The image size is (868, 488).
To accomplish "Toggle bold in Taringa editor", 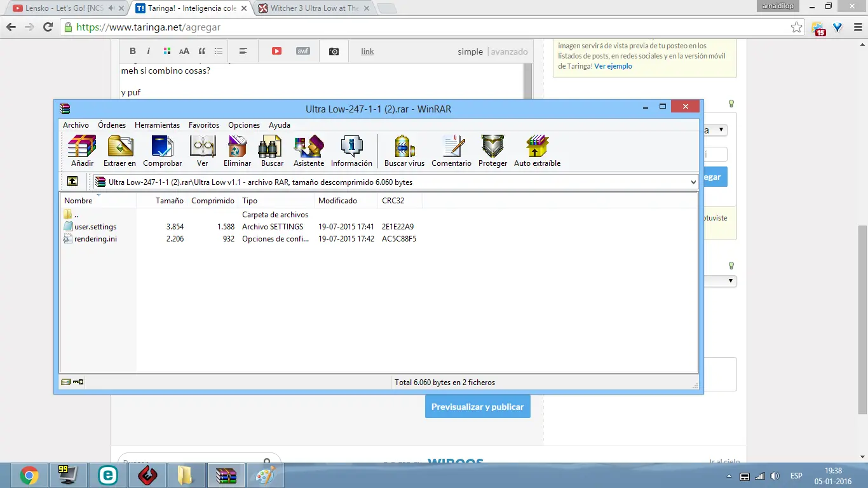I will (x=133, y=51).
